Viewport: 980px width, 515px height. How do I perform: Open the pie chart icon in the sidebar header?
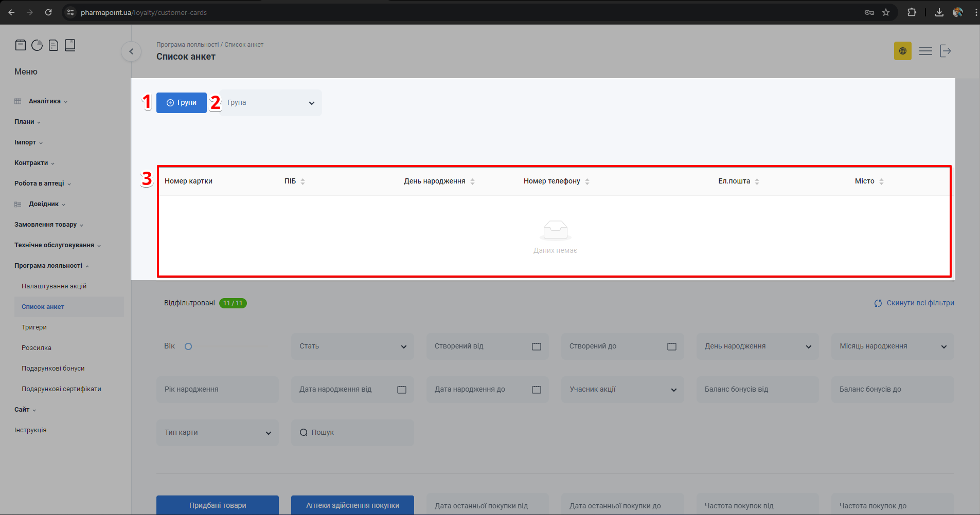(37, 45)
